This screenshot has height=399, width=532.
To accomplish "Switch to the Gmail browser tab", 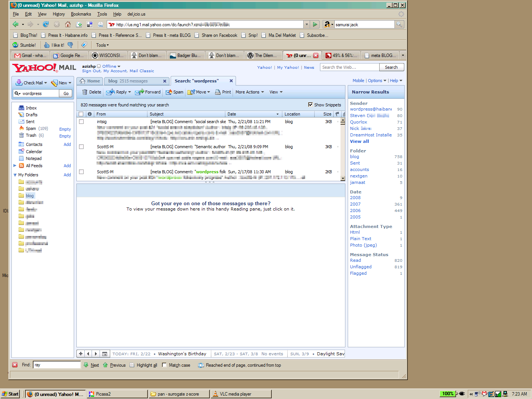I will (30, 55).
